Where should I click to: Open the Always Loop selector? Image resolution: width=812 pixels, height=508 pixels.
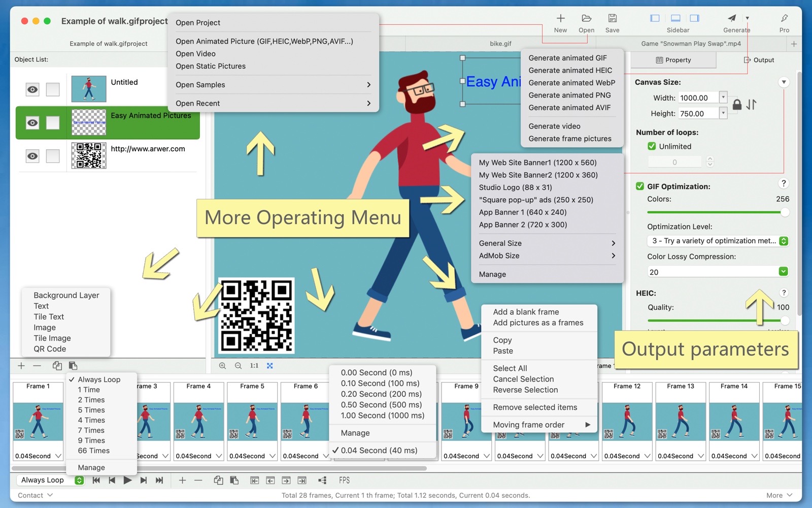50,481
